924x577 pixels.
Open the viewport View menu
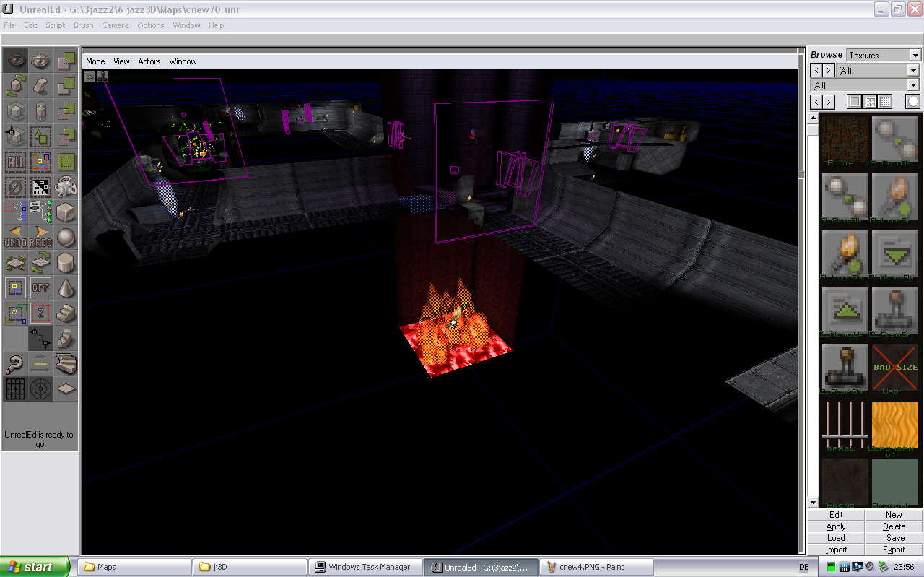coord(121,61)
